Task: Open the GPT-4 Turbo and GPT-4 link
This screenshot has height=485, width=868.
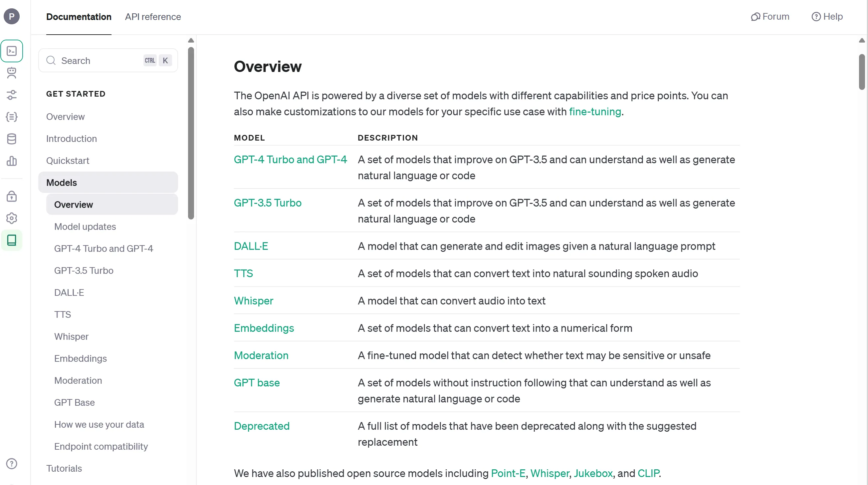Action: (x=290, y=159)
